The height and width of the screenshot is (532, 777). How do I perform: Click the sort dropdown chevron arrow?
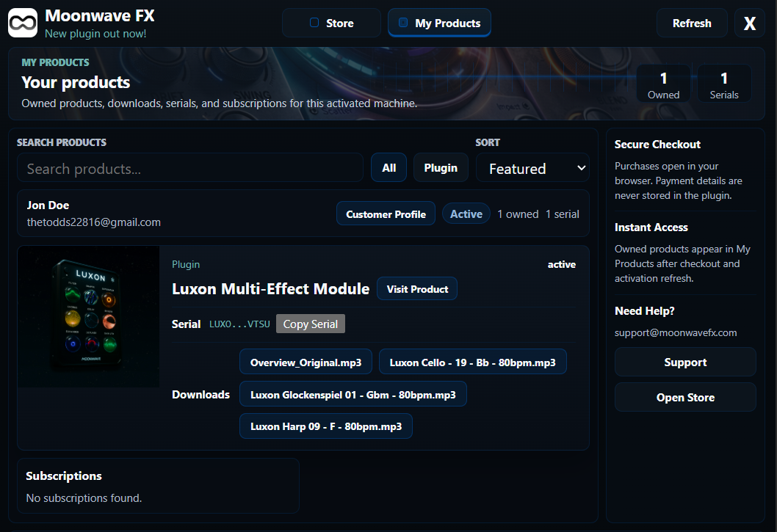[581, 168]
